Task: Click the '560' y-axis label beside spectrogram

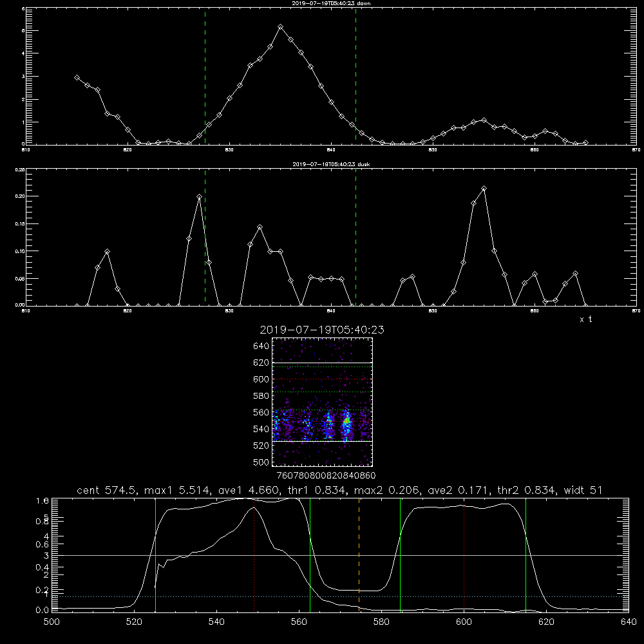Action: [261, 412]
